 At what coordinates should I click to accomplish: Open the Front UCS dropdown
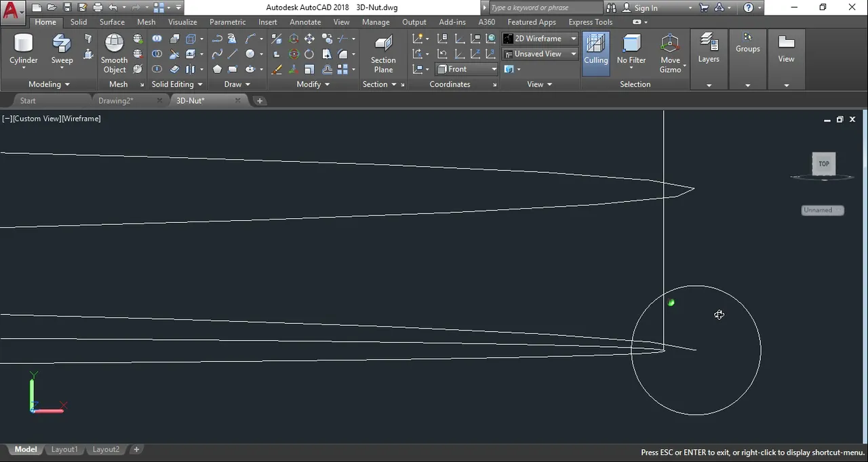467,69
